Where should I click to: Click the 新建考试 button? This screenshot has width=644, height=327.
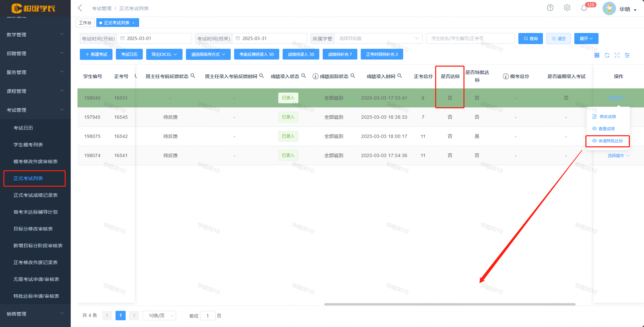[x=96, y=54]
